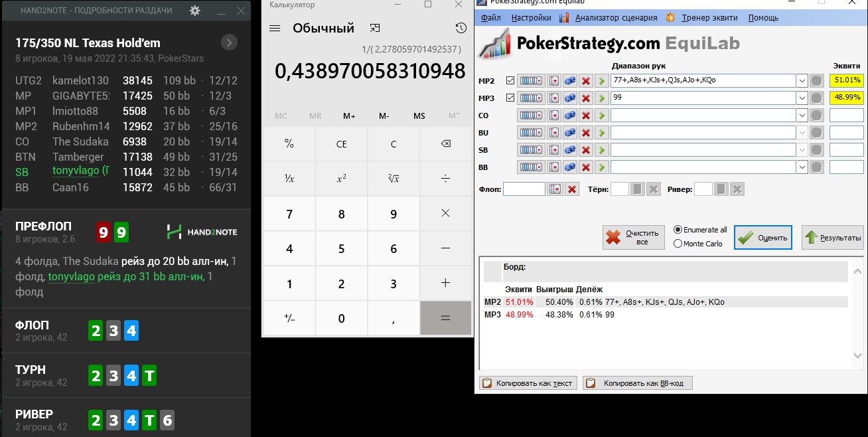Screen dimensions: 868x437
Task: Expand BB range dropdown
Action: [803, 167]
